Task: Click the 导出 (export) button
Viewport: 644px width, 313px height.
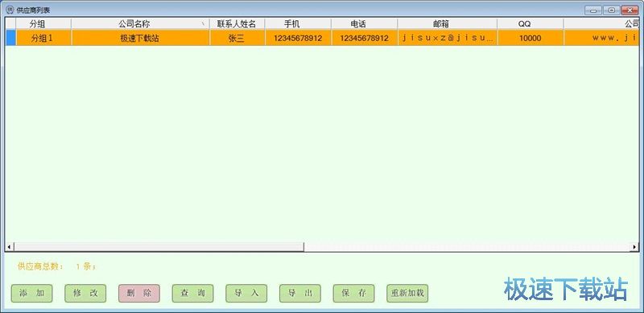Action: 300,293
